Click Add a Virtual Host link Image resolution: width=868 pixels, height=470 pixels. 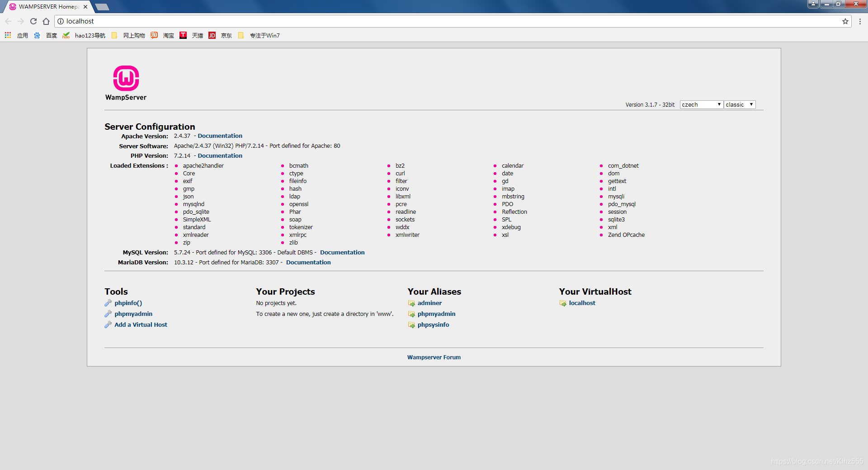click(141, 324)
